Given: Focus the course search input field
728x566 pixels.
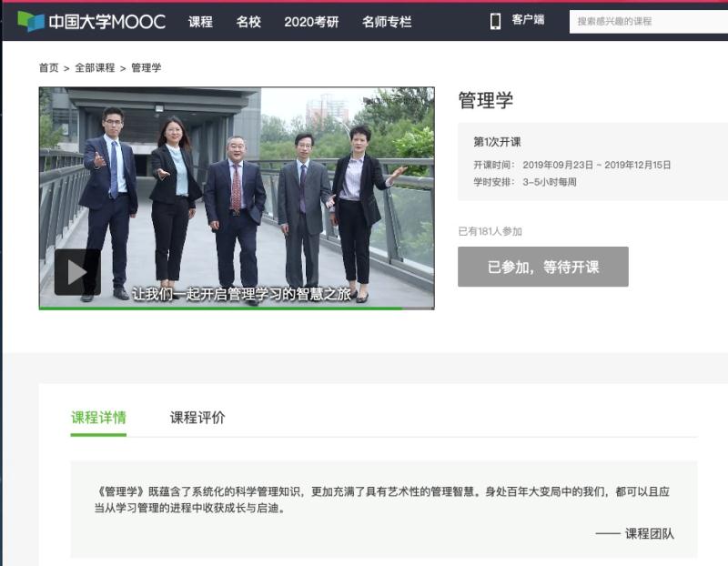Looking at the screenshot, I should pyautogui.click(x=648, y=21).
